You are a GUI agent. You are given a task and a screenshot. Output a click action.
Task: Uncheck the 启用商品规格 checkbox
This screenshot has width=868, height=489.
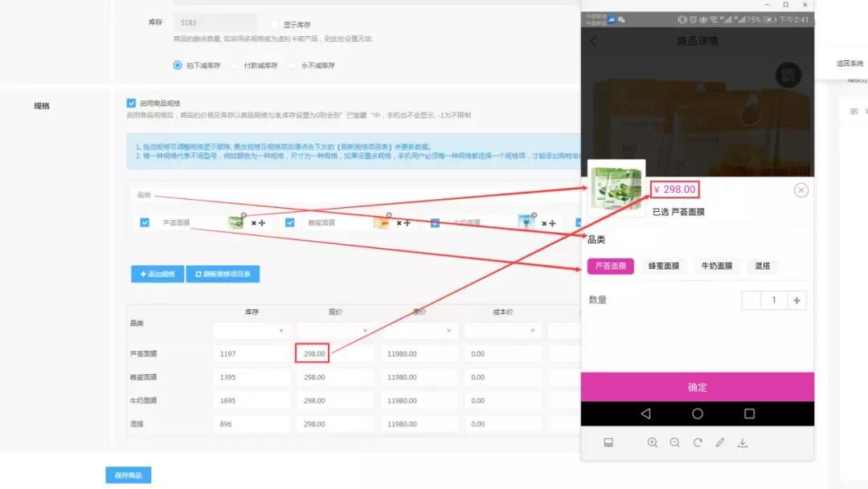tap(131, 103)
